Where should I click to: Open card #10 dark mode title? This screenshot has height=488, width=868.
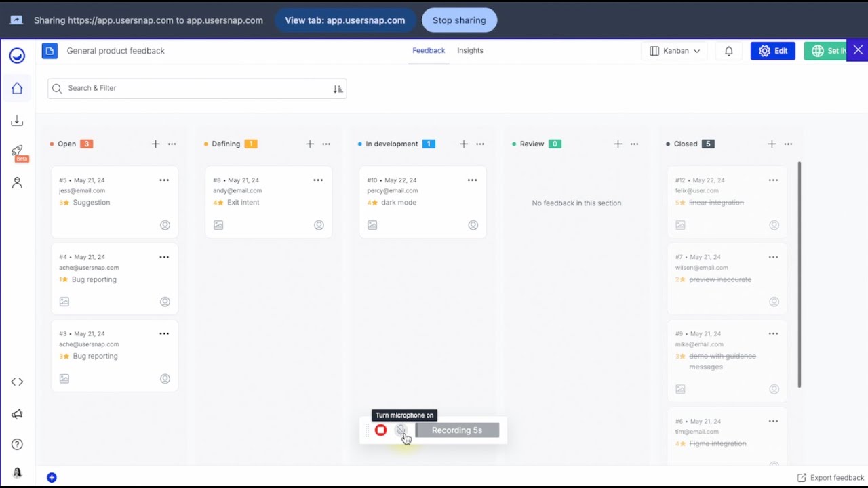click(399, 203)
